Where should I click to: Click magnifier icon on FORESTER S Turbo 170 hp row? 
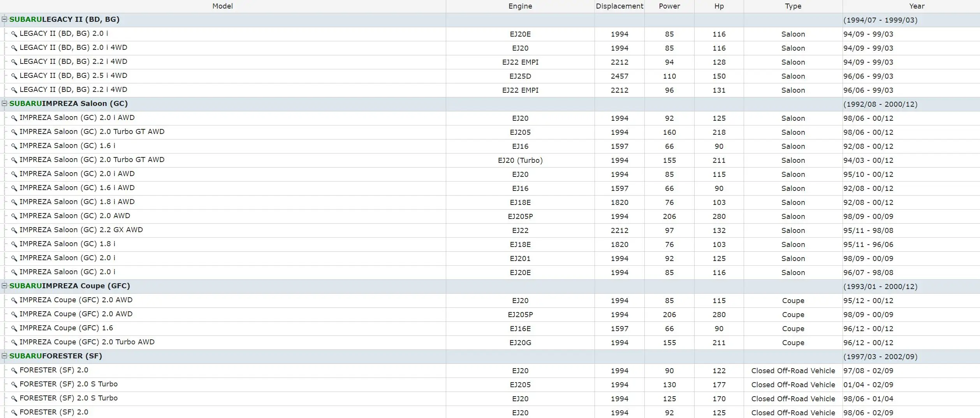(14, 399)
